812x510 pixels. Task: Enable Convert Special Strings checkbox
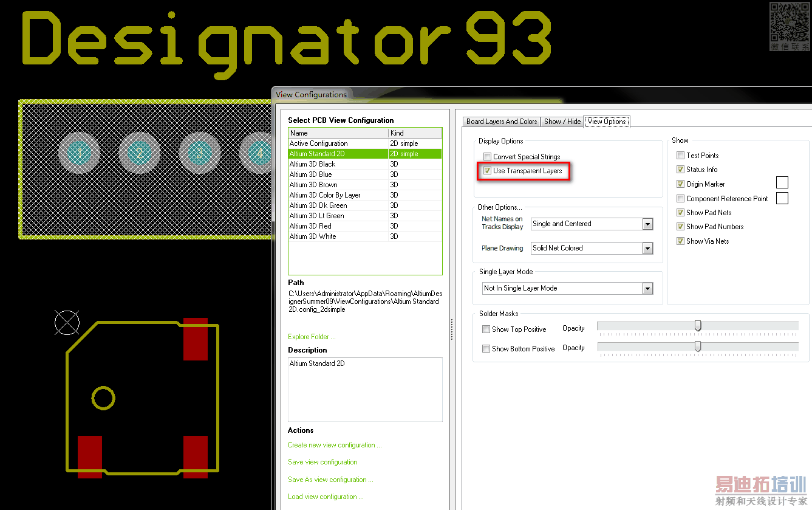pyautogui.click(x=487, y=157)
